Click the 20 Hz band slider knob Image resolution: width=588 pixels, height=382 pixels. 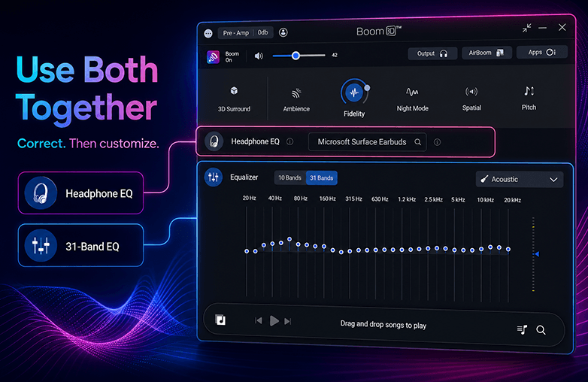pos(247,251)
